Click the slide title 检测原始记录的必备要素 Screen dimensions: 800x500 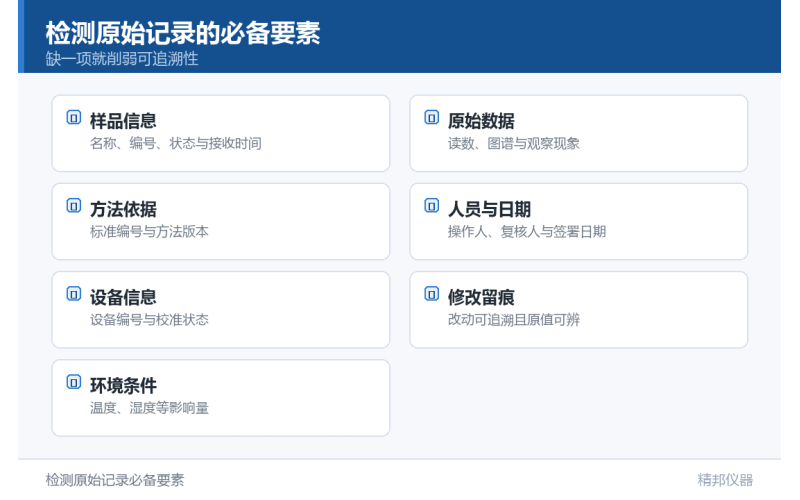click(x=183, y=33)
